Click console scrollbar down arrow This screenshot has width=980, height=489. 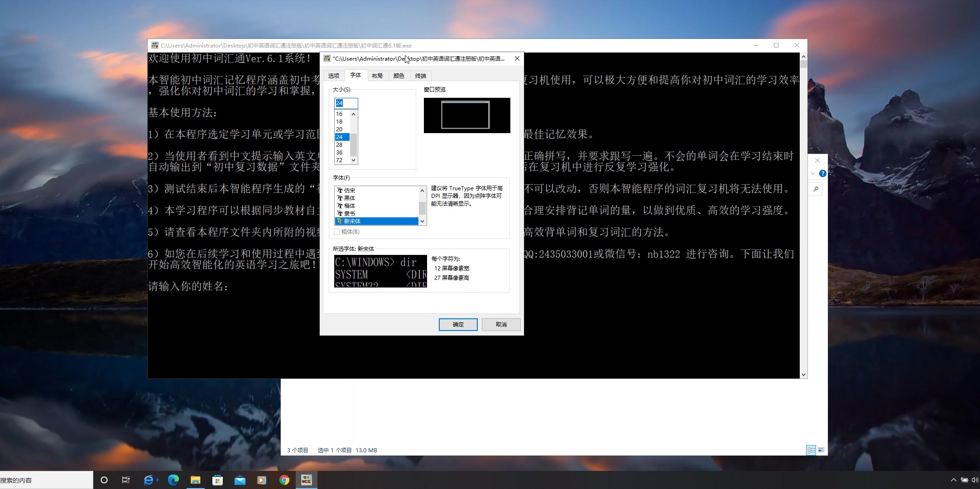803,375
